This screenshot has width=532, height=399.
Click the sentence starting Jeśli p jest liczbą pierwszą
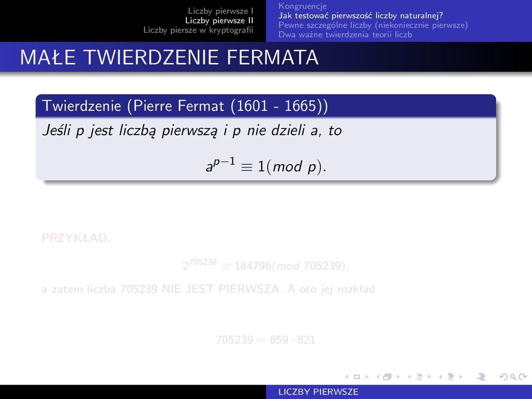[x=192, y=131]
